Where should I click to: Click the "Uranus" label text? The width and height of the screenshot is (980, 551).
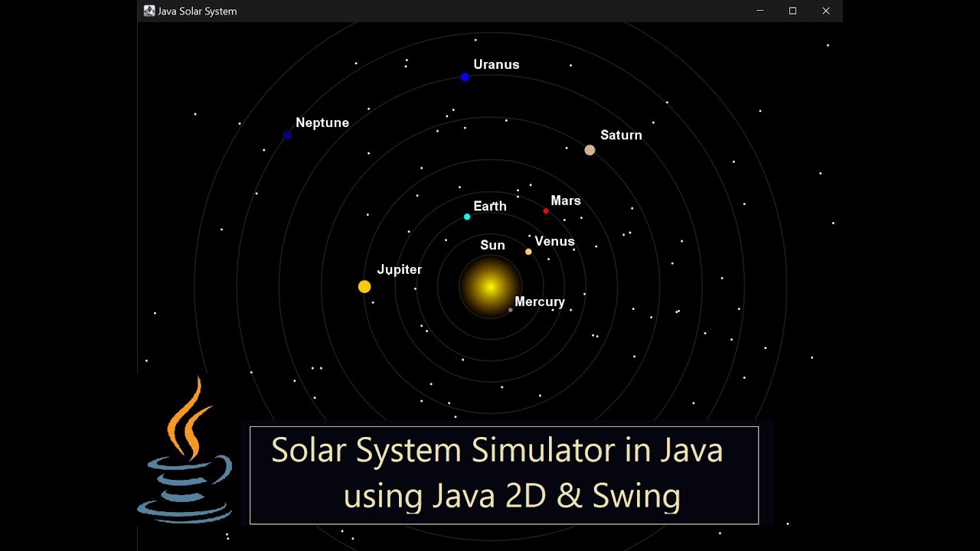496,64
